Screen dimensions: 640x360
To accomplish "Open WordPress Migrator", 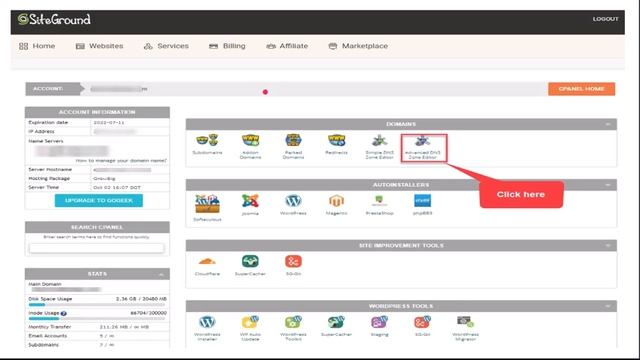I will [x=465, y=328].
